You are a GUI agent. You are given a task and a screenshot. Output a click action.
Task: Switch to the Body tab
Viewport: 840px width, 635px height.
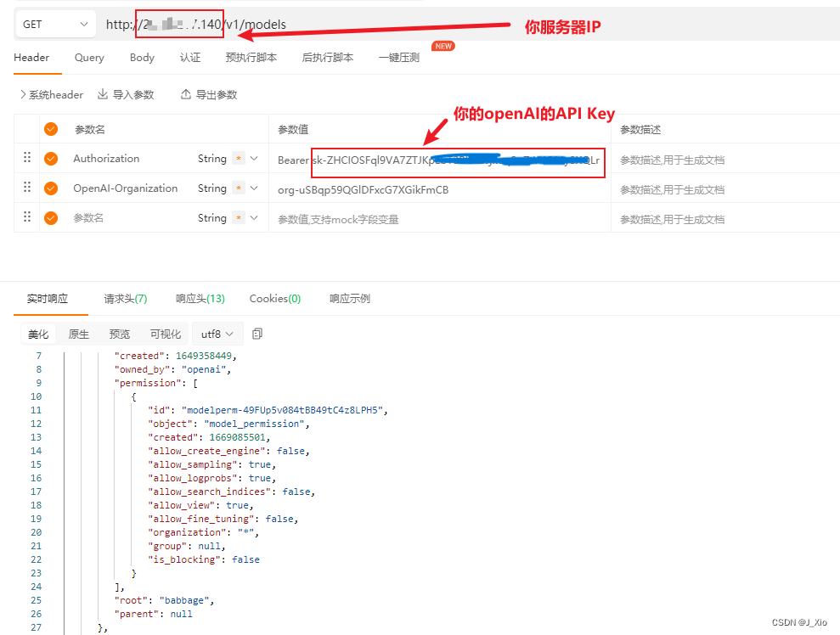(x=142, y=57)
